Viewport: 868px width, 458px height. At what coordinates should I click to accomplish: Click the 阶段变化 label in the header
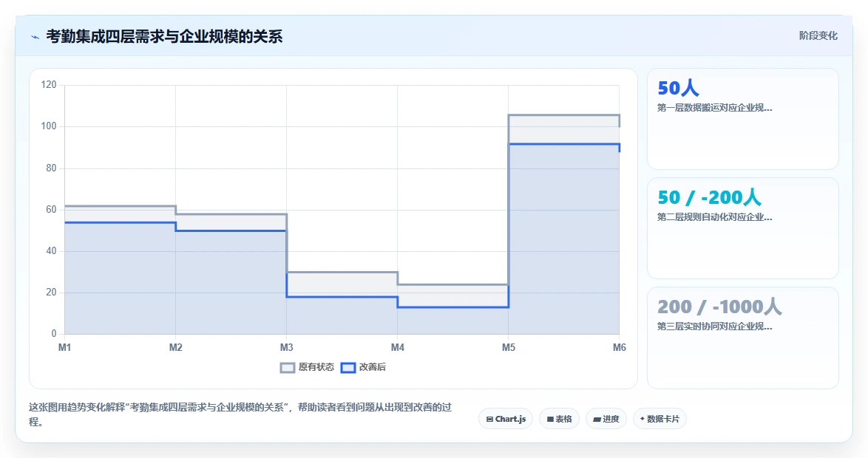818,36
